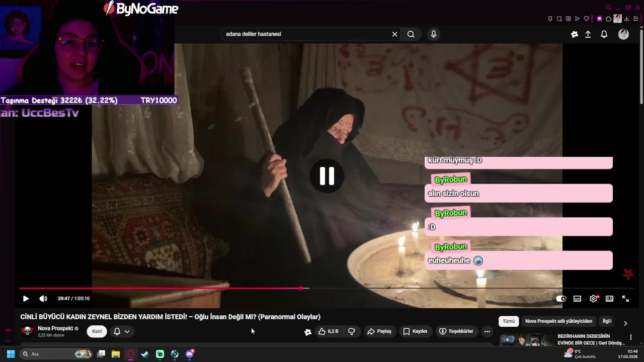Viewport: 644px width, 362px height.
Task: Open the menu for the BEDİRHANIN DEDESİNİN video
Action: [631, 337]
